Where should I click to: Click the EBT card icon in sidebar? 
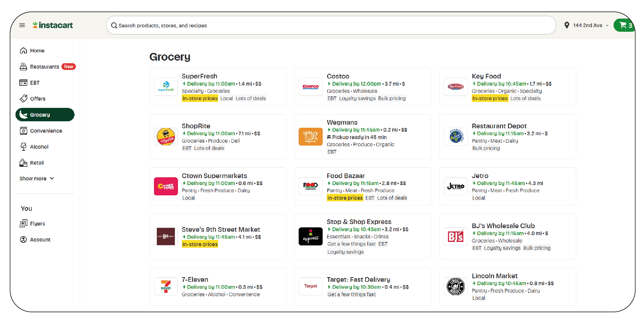coord(23,83)
